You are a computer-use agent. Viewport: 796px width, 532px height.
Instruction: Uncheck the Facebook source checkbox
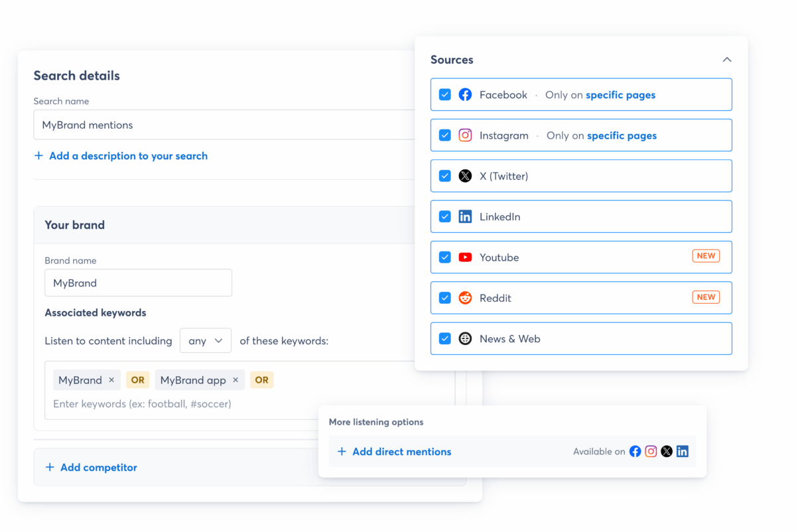pyautogui.click(x=445, y=95)
